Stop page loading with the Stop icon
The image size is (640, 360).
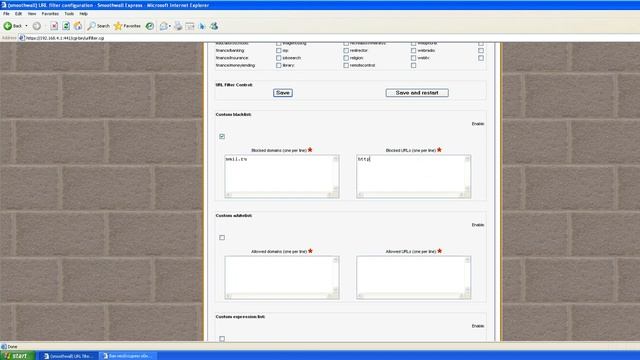pyautogui.click(x=54, y=26)
